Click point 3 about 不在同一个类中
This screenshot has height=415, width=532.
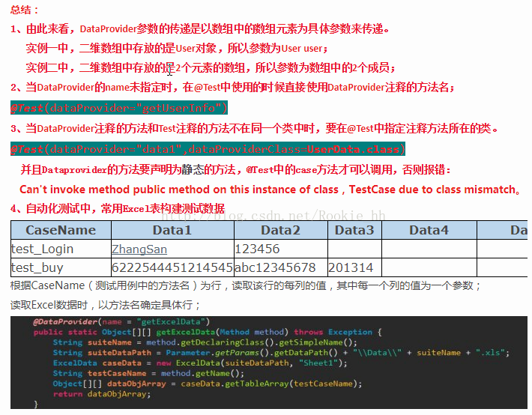coord(254,128)
